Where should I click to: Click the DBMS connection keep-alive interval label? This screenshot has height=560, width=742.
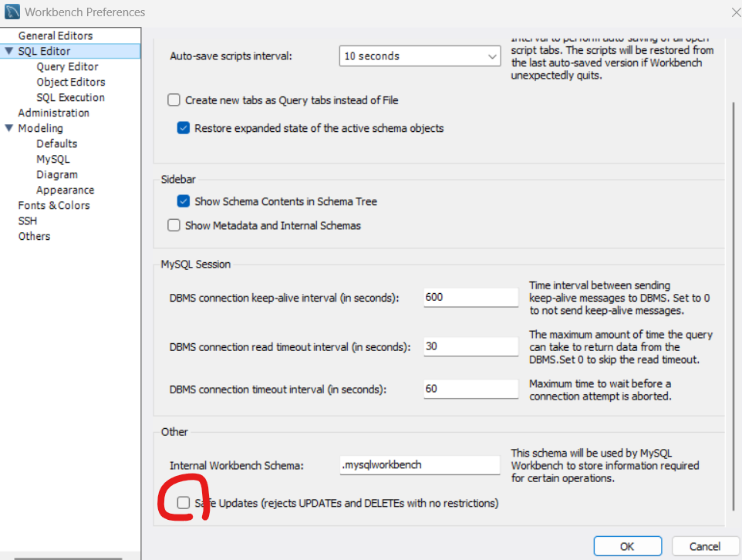[284, 298]
